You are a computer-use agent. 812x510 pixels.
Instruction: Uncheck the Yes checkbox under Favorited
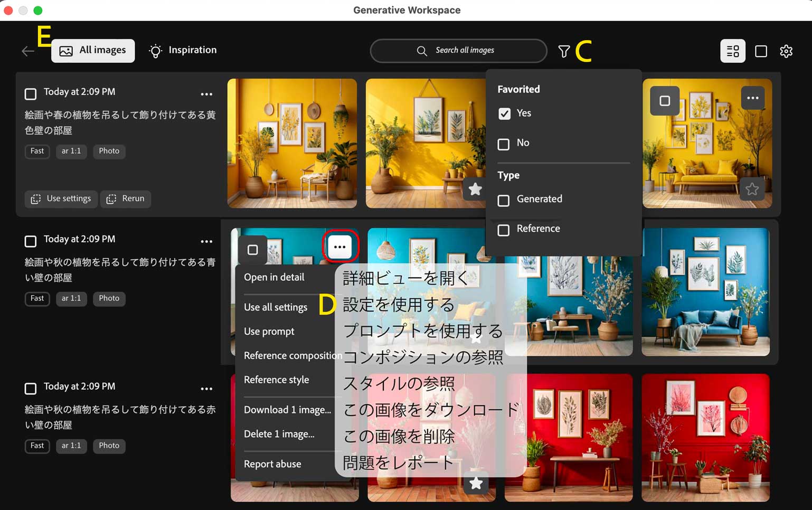pyautogui.click(x=505, y=113)
